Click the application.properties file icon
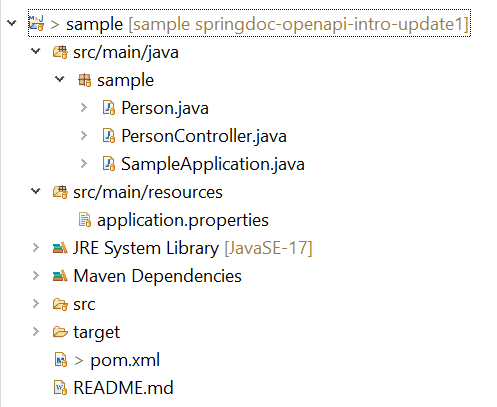This screenshot has width=497, height=407. 85,220
